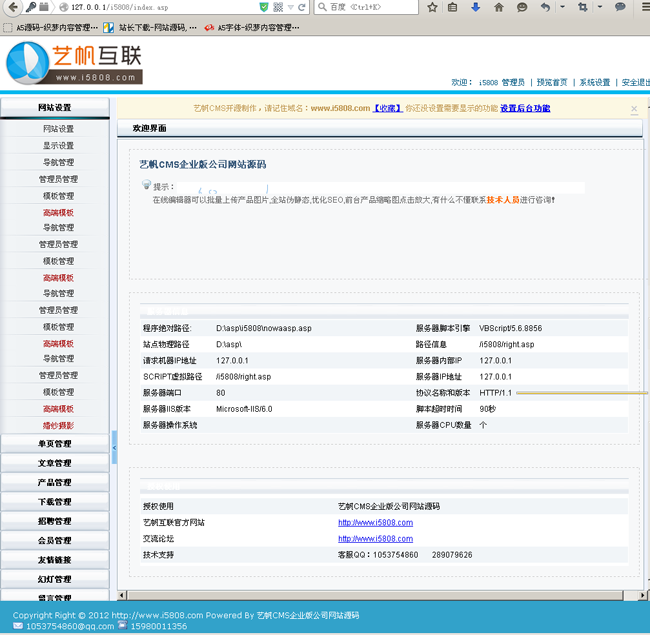Click the undo curved arrow toolbar icon
This screenshot has width=650, height=635.
click(x=546, y=7)
